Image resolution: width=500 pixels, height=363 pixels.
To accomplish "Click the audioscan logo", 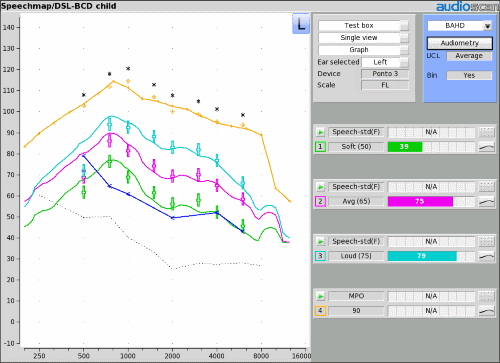I will pos(467,6).
